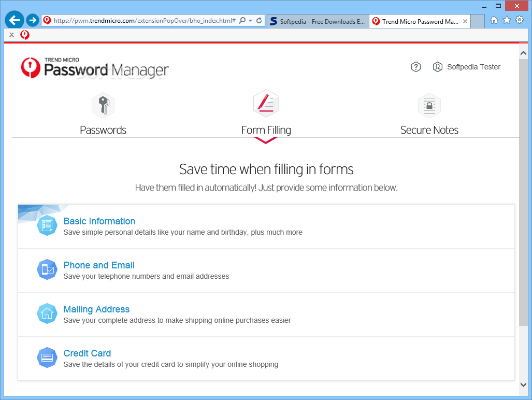Switch to the Softpedia - Free Downloads tab
This screenshot has height=400, width=532.
tap(318, 21)
